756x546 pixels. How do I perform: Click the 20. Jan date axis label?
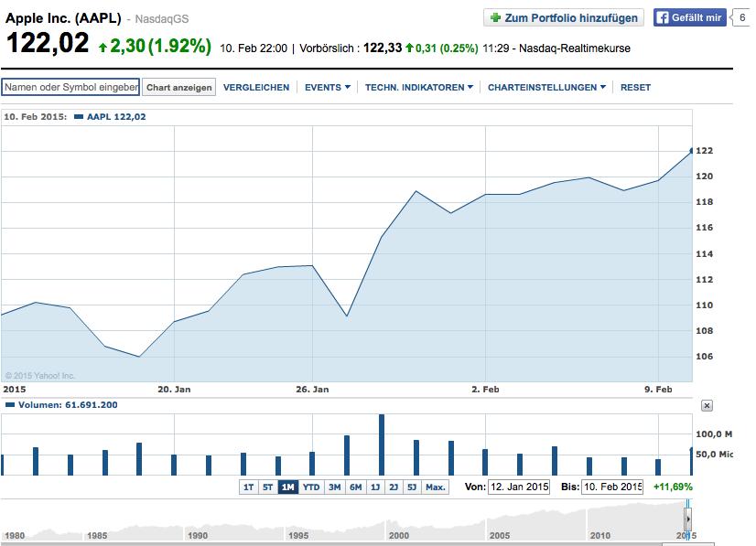[174, 390]
